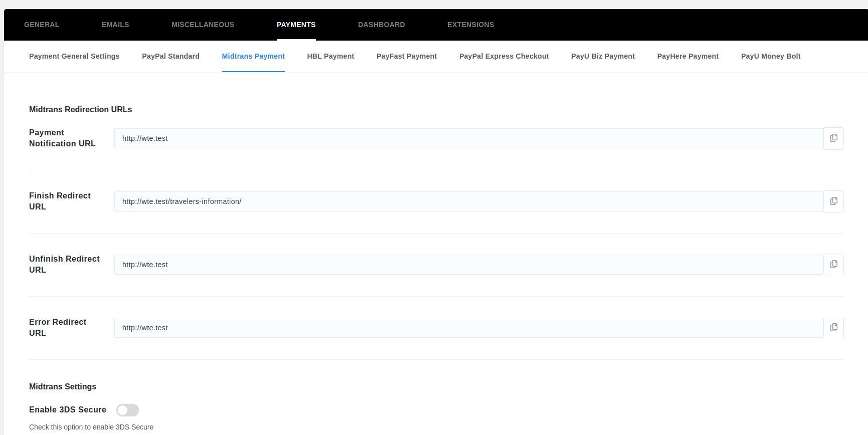The height and width of the screenshot is (435, 868).
Task: Copy the Error Redirect URL
Action: (x=833, y=328)
